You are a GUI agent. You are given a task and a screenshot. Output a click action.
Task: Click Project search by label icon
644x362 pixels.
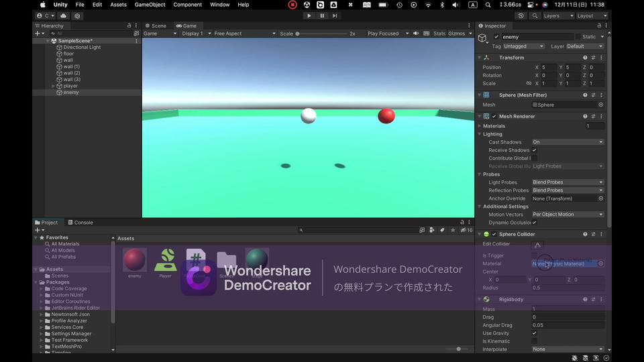[x=442, y=230]
